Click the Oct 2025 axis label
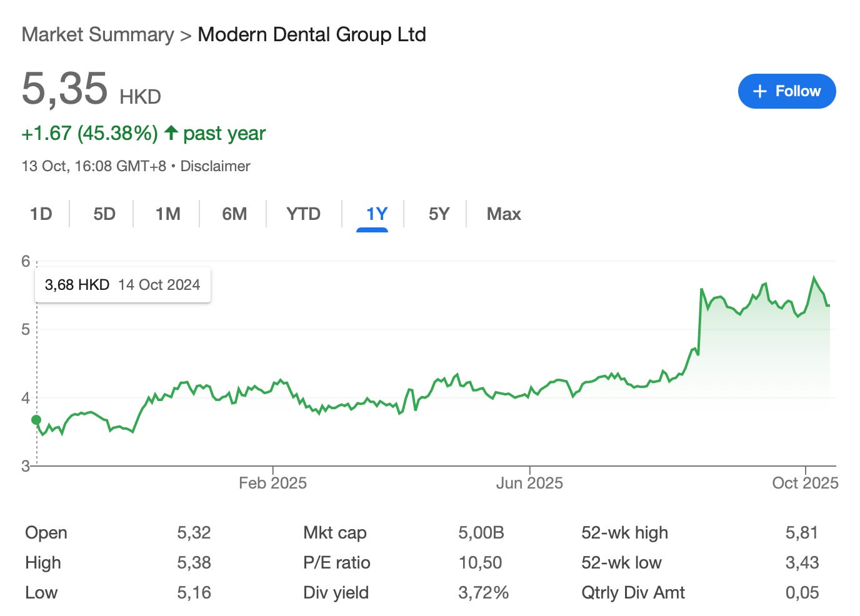The image size is (860, 616). [x=805, y=483]
